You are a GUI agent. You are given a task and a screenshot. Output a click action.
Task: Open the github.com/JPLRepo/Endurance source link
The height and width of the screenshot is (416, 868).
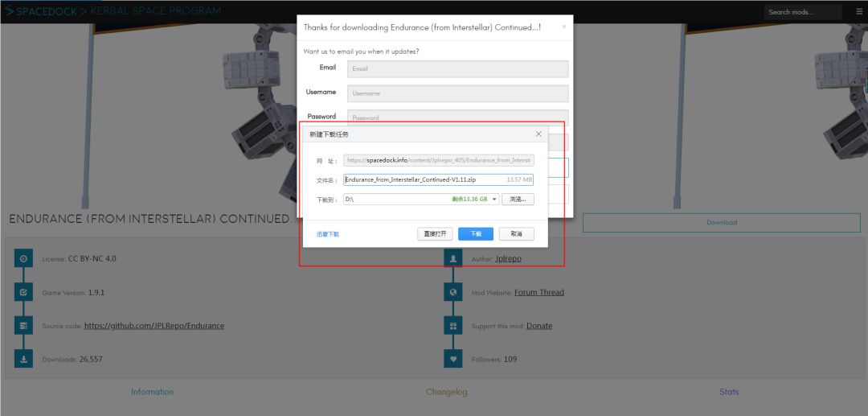coord(154,326)
